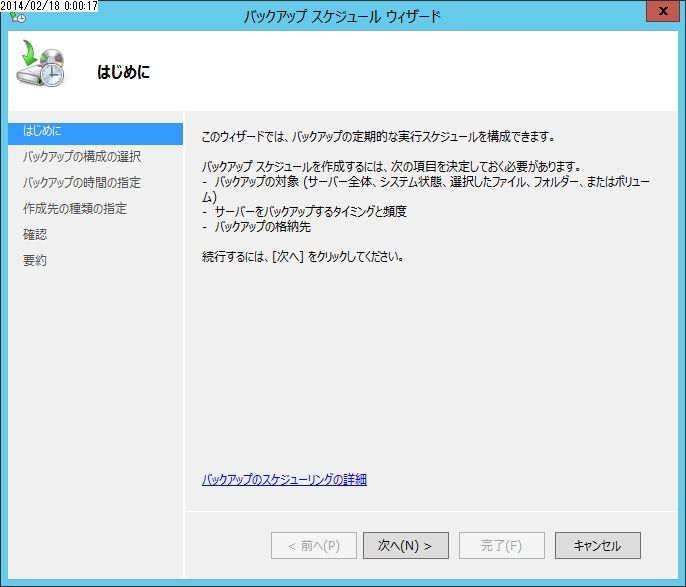Click the sentence starting このウィザードでは
This screenshot has height=587, width=686.
378,136
